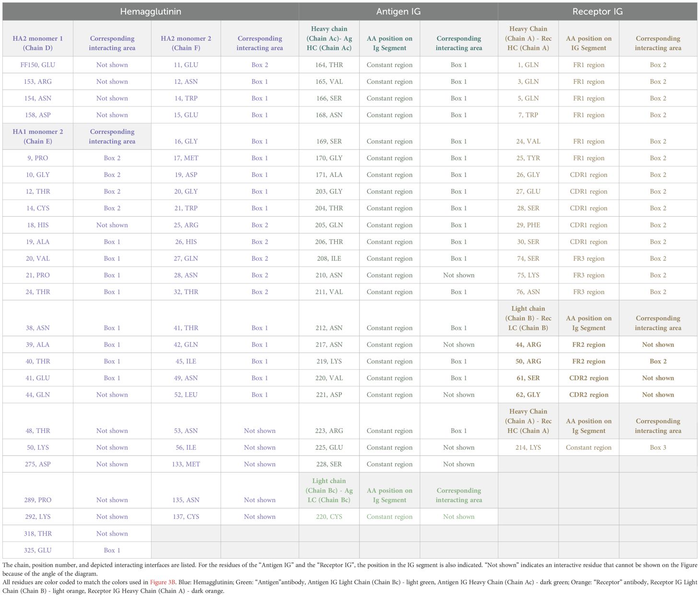Select the 219, LYS antigen residue
Screen dimensions: 700x597
(329, 362)
